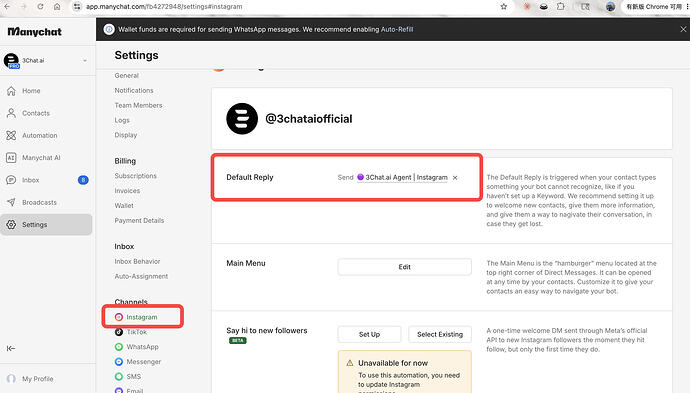This screenshot has height=393, width=690.
Task: Click the Manychat logo
Action: (35, 32)
